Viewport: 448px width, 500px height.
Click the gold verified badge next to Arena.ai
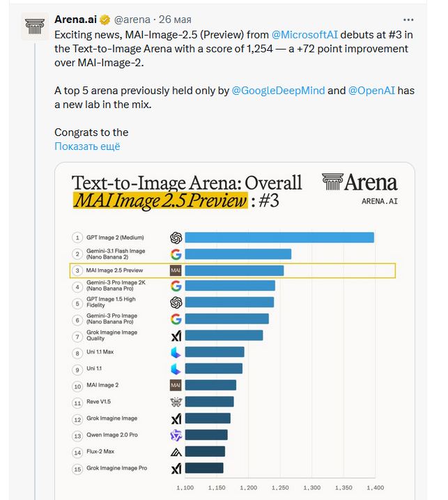[105, 20]
